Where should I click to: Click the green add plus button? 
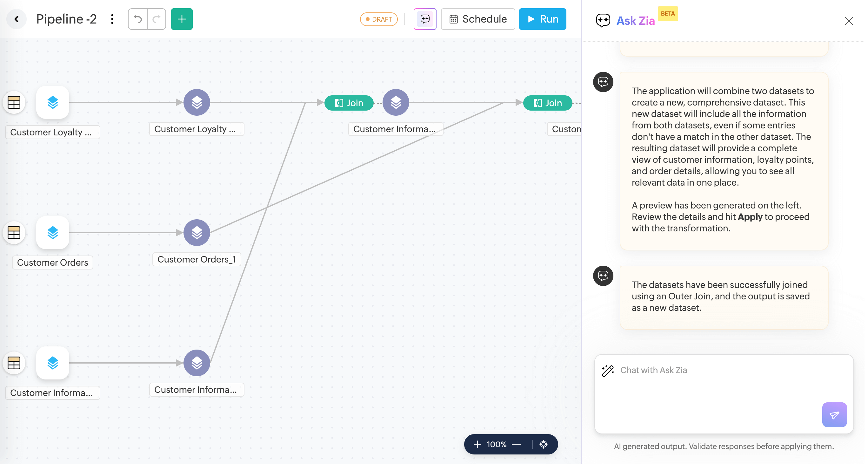click(x=182, y=19)
